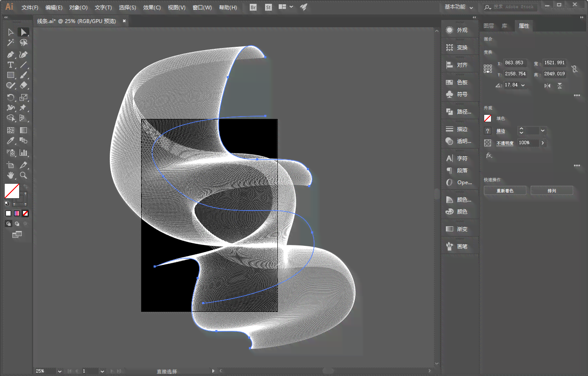Viewport: 588px width, 376px height.
Task: Select the Perspective Grid tool
Action: [x=24, y=118]
